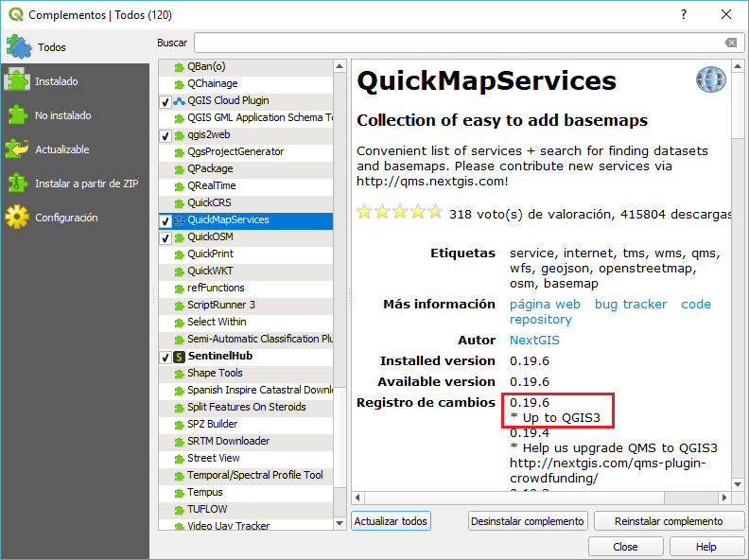The image size is (749, 560).
Task: Click the Street View plugin puzzle icon
Action: (x=179, y=459)
